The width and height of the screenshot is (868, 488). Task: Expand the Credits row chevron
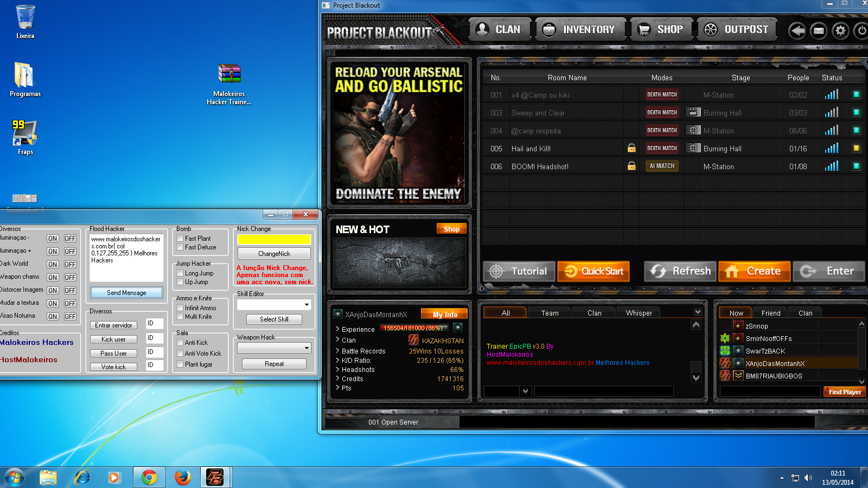pos(337,378)
